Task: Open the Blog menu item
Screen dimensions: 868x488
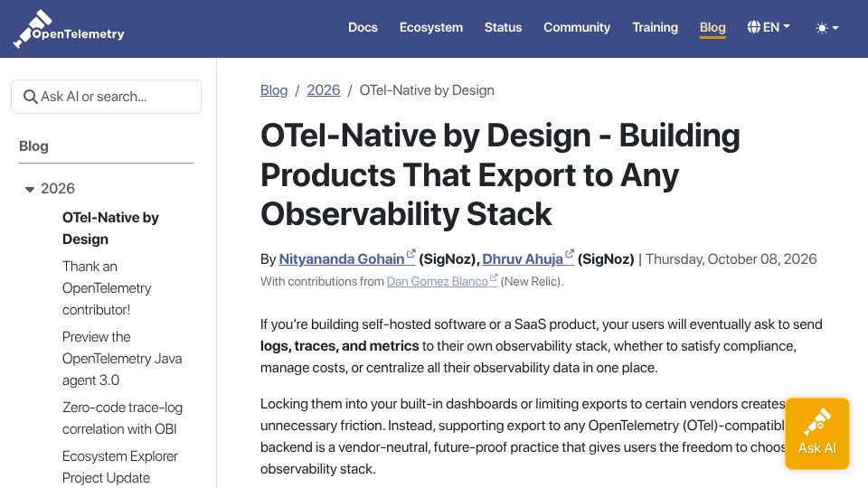Action: click(x=712, y=27)
